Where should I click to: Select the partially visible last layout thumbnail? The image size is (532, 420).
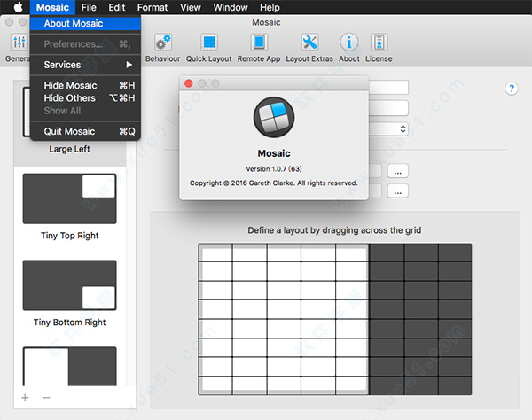coord(69,366)
